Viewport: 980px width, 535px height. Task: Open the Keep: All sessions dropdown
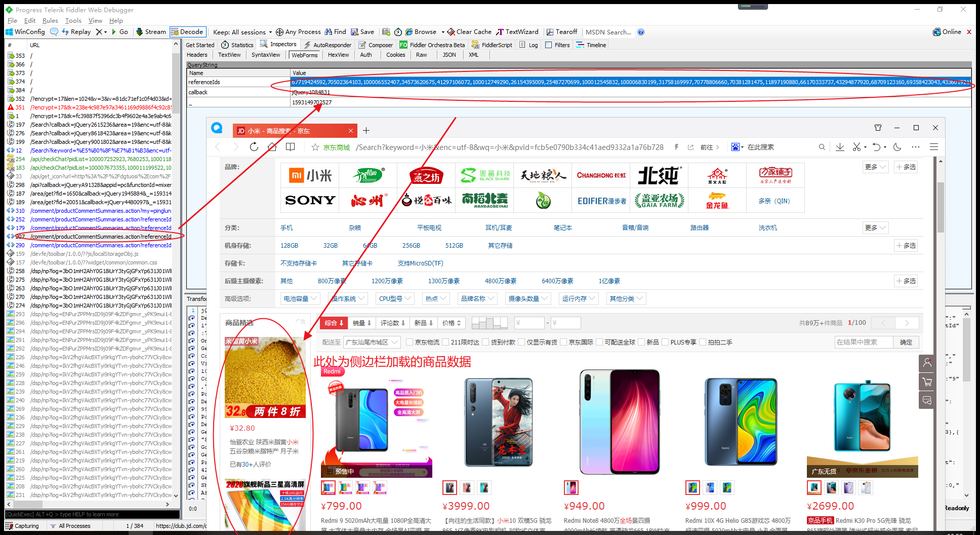[242, 32]
